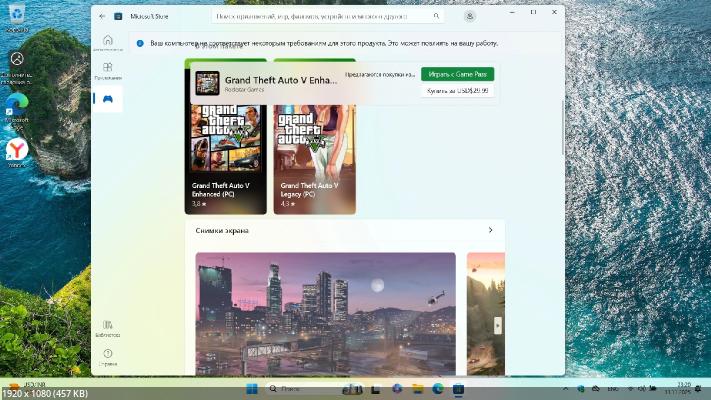Select the Gaming controller icon in the sidebar
The height and width of the screenshot is (400, 711).
[107, 98]
